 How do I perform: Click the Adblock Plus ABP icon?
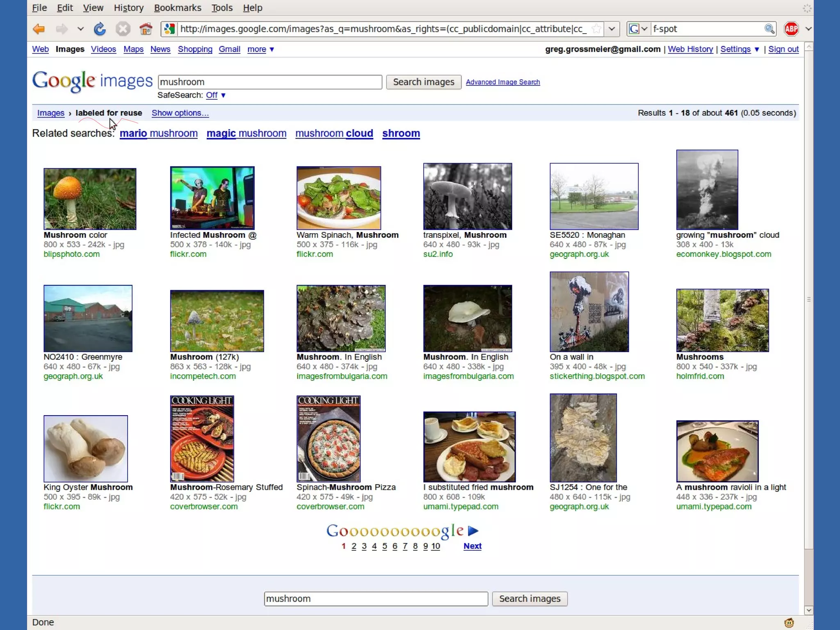(x=791, y=29)
